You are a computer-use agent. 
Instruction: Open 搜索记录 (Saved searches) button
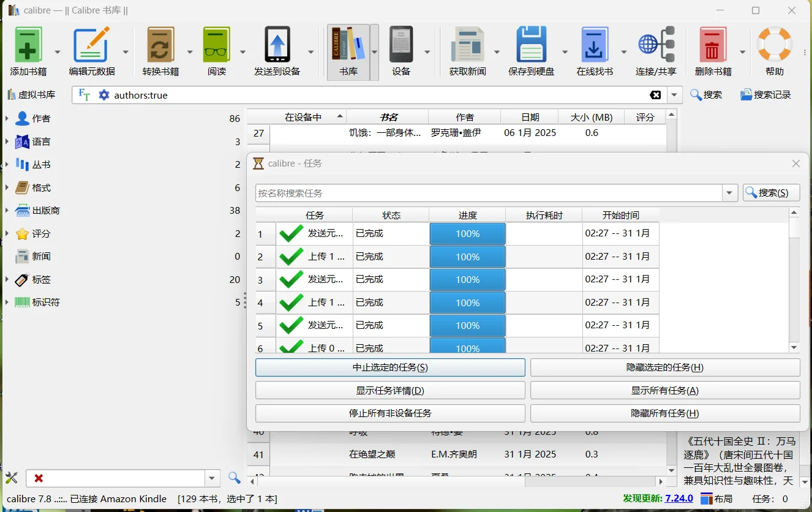pyautogui.click(x=765, y=95)
